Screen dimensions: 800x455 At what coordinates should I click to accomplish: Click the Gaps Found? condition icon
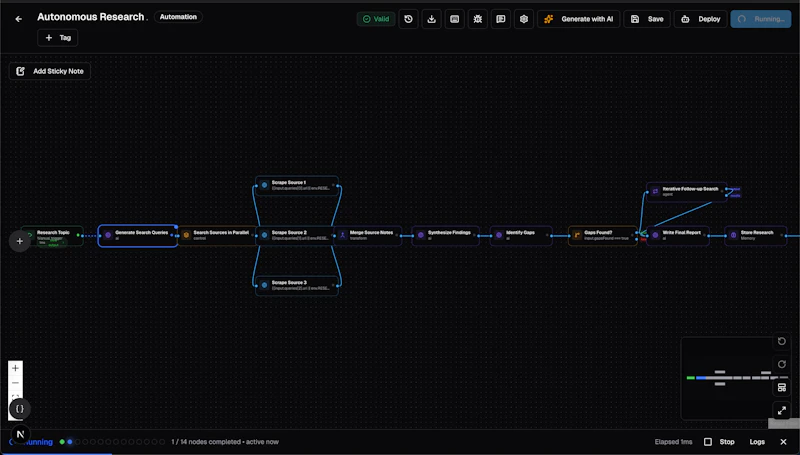tap(577, 235)
